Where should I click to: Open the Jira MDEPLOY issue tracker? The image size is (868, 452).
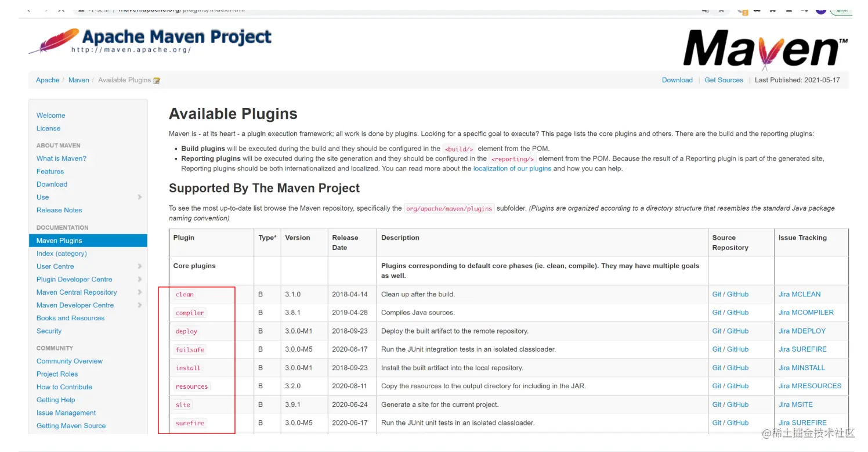pyautogui.click(x=802, y=331)
